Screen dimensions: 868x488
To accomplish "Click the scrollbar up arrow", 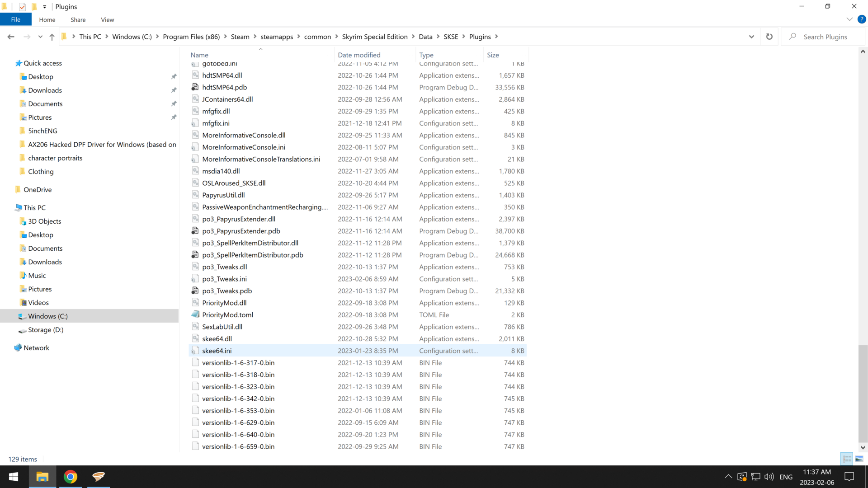I will point(863,52).
